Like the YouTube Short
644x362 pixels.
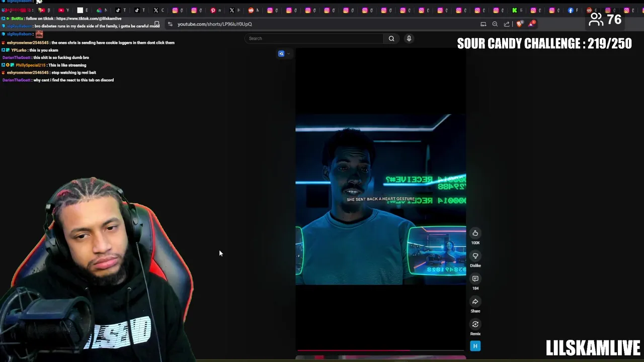(x=475, y=233)
